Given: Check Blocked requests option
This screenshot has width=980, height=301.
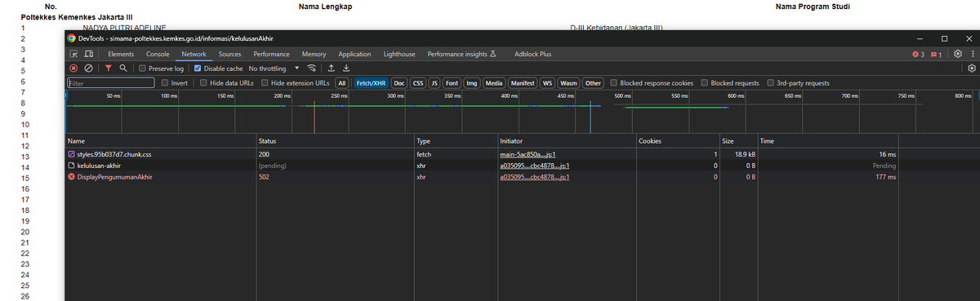Looking at the screenshot, I should pos(706,83).
